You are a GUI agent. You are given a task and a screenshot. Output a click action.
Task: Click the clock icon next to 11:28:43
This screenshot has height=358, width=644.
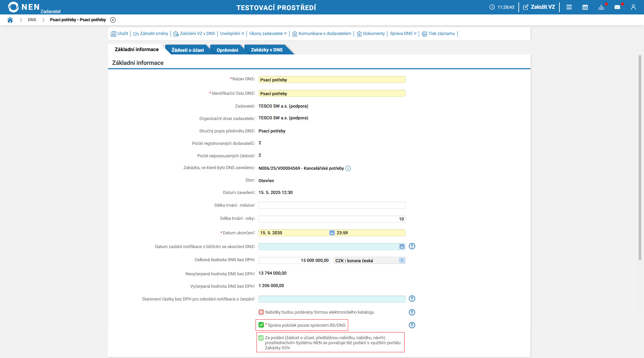[x=492, y=7]
